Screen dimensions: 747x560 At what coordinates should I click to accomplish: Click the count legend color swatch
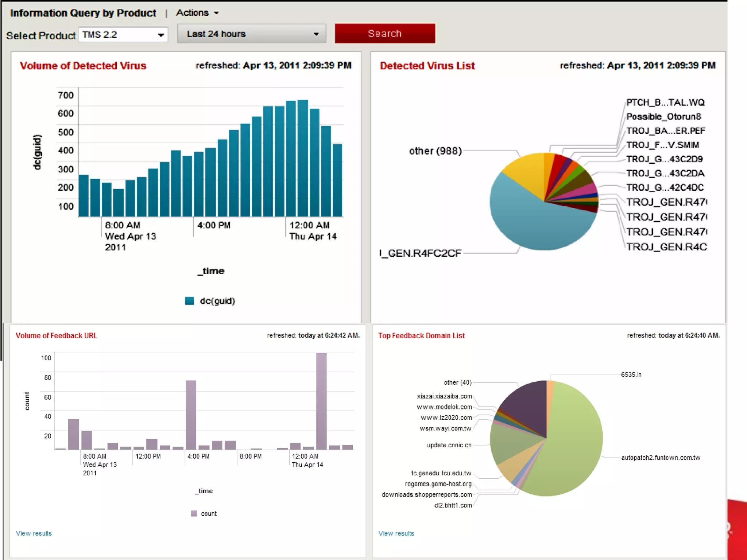[x=194, y=513]
